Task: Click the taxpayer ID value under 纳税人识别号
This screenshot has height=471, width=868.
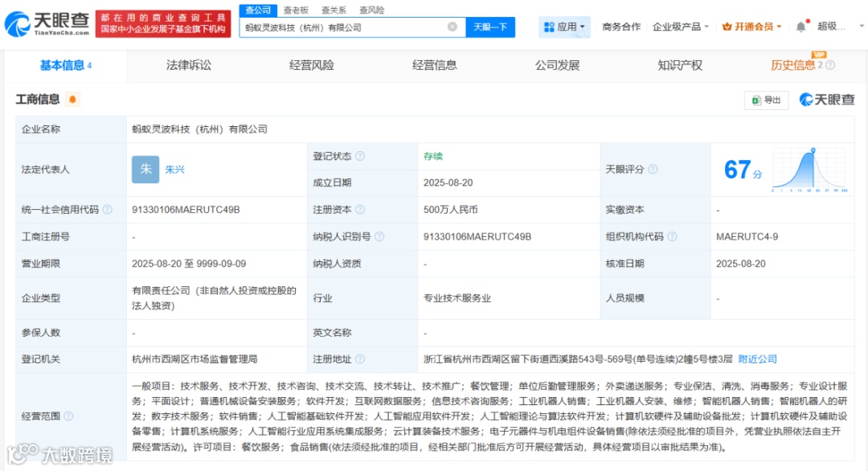Action: coord(477,237)
